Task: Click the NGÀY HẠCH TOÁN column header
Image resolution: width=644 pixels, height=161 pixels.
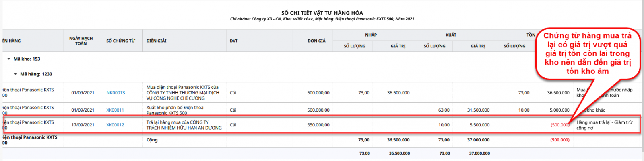Action: click(x=81, y=41)
